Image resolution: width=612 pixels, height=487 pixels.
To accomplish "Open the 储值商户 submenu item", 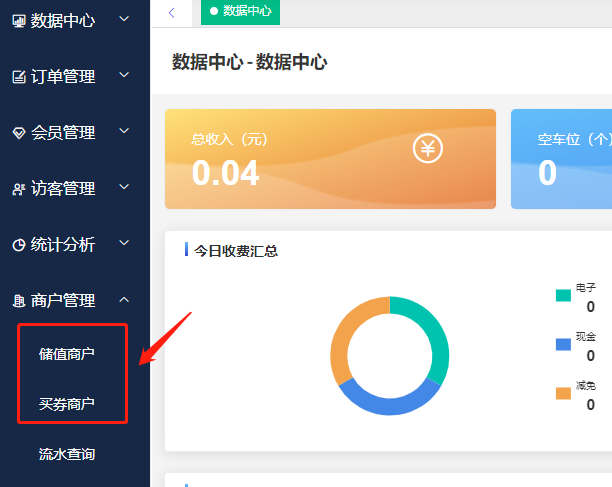I will pyautogui.click(x=67, y=353).
